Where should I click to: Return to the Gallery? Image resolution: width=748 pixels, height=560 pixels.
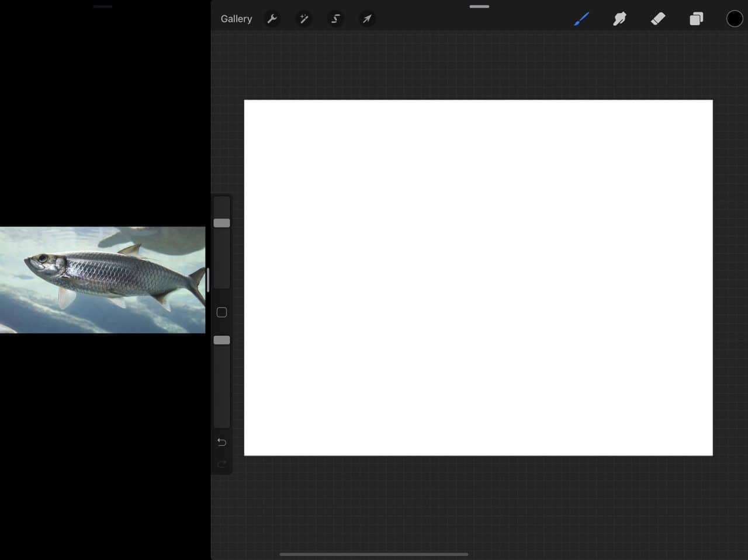click(236, 19)
